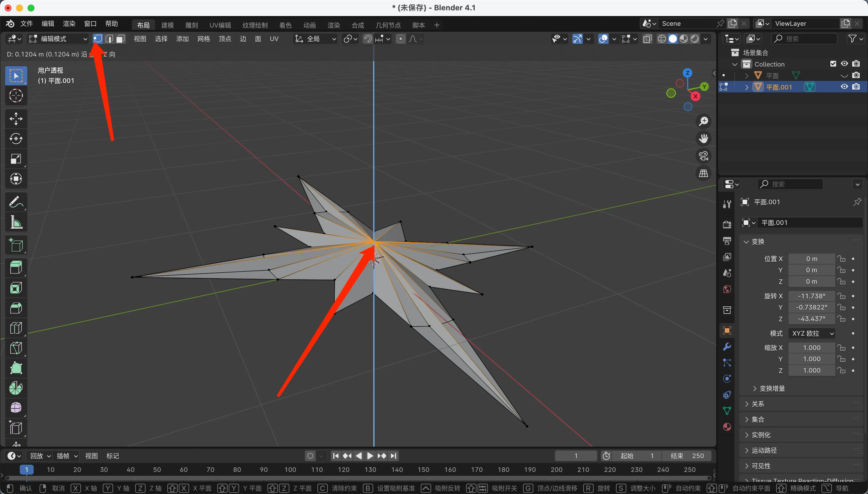
Task: Choose the Measure tool
Action: coord(16,223)
